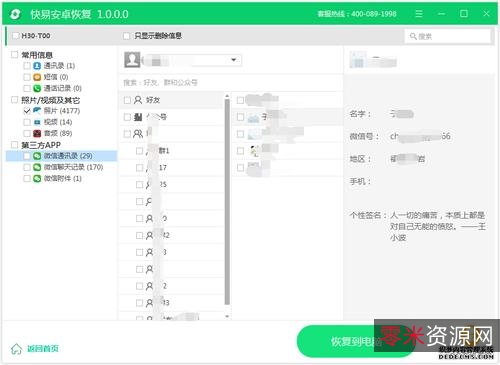Click the 视频 video icon
The width and height of the screenshot is (500, 365).
[37, 122]
